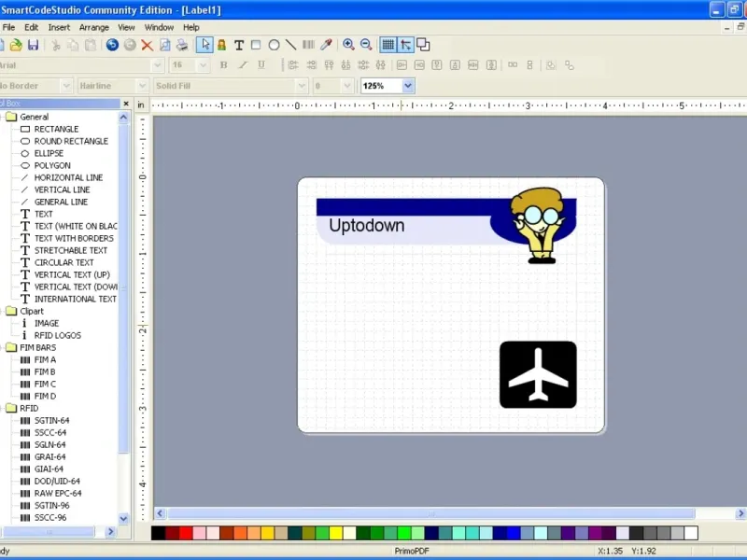Click the toolbox scroll down arrow
The height and width of the screenshot is (560, 747).
[123, 518]
